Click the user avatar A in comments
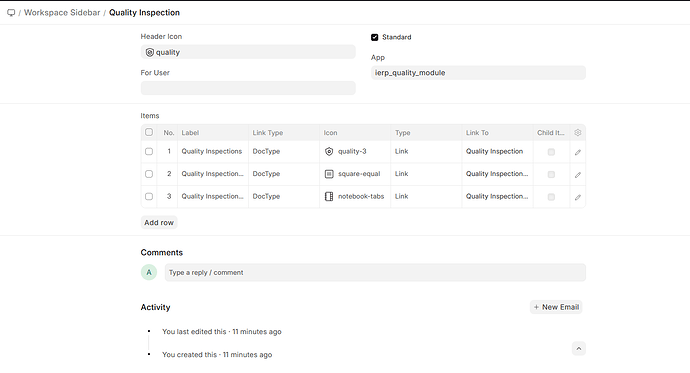The height and width of the screenshot is (373, 690). coord(149,272)
